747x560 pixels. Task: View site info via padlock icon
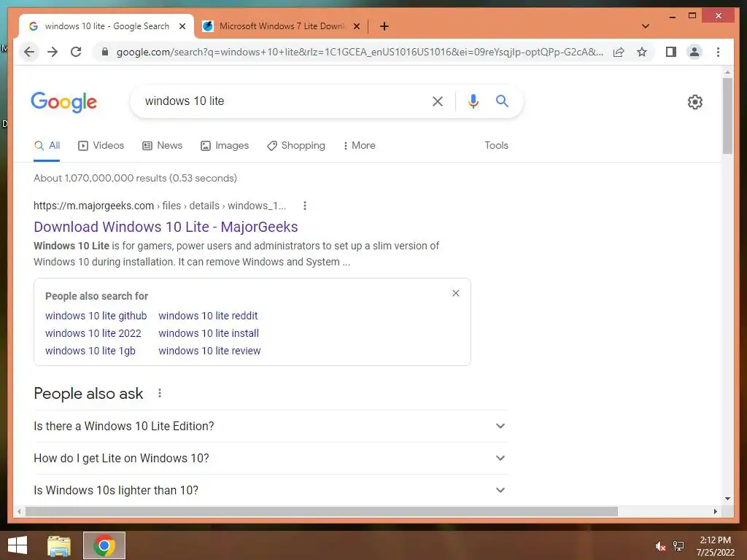point(105,52)
